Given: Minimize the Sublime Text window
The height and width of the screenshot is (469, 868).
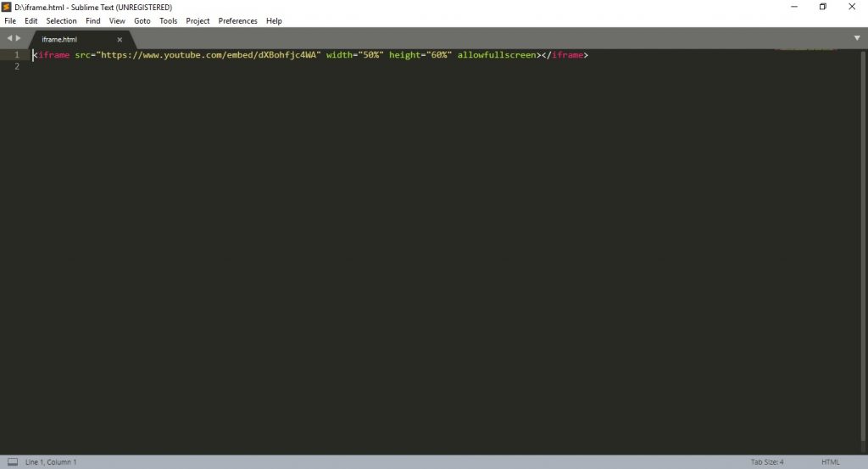Looking at the screenshot, I should point(793,7).
